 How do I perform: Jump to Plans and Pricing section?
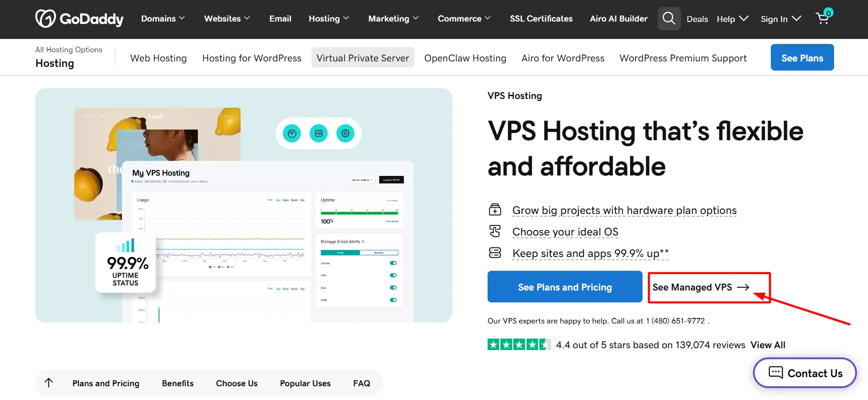[106, 384]
